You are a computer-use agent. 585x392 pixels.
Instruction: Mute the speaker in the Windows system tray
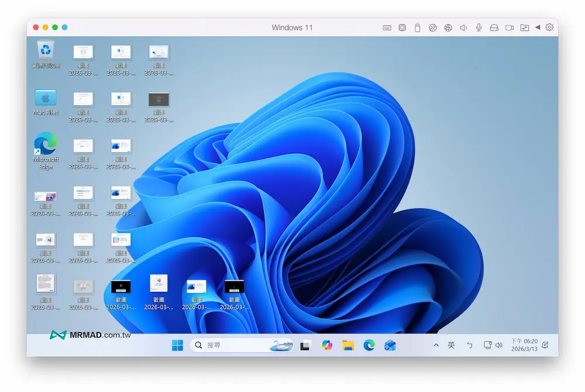[498, 345]
